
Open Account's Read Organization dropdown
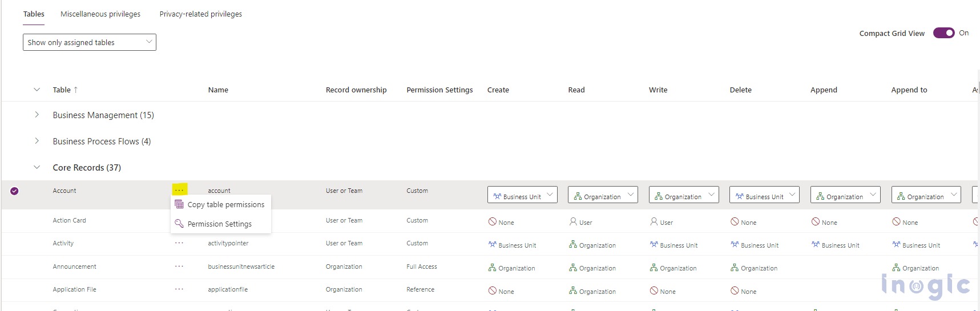(603, 195)
